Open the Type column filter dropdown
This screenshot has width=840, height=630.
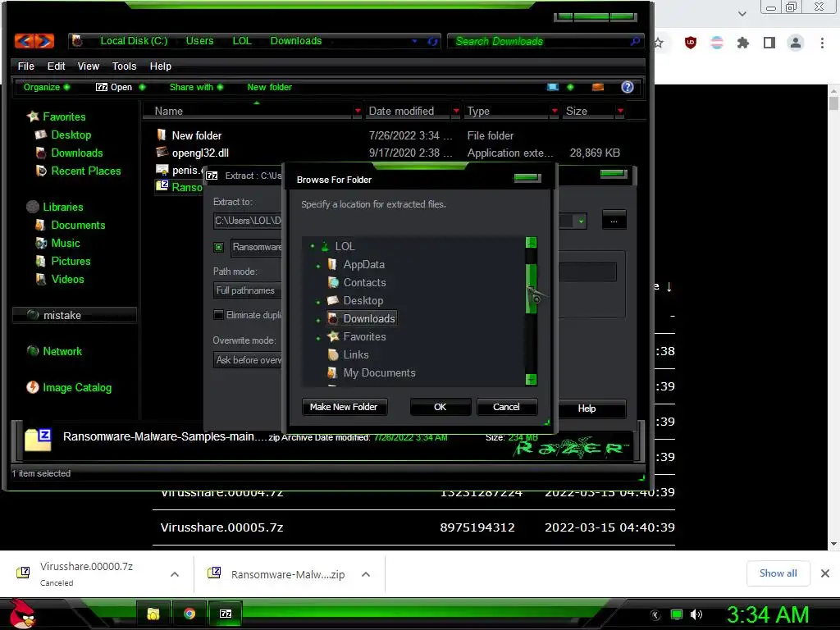[555, 111]
